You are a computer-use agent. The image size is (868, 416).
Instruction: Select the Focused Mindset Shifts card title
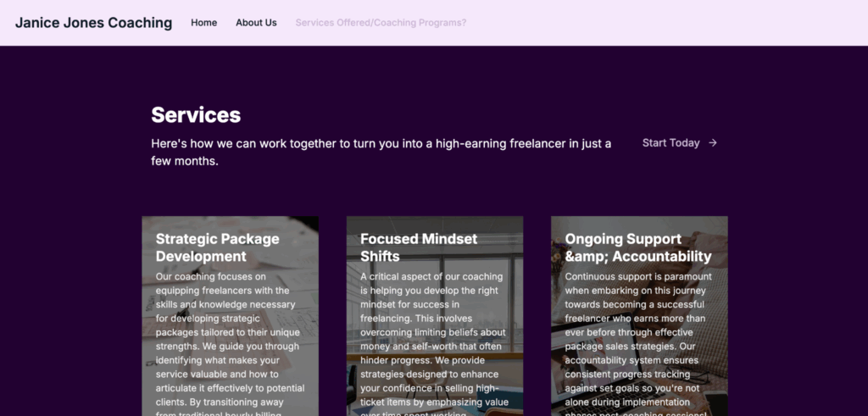coord(419,247)
